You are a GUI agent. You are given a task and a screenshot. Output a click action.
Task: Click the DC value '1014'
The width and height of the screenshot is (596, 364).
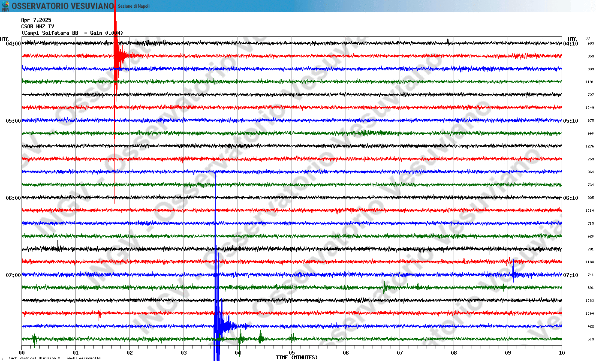(590, 211)
